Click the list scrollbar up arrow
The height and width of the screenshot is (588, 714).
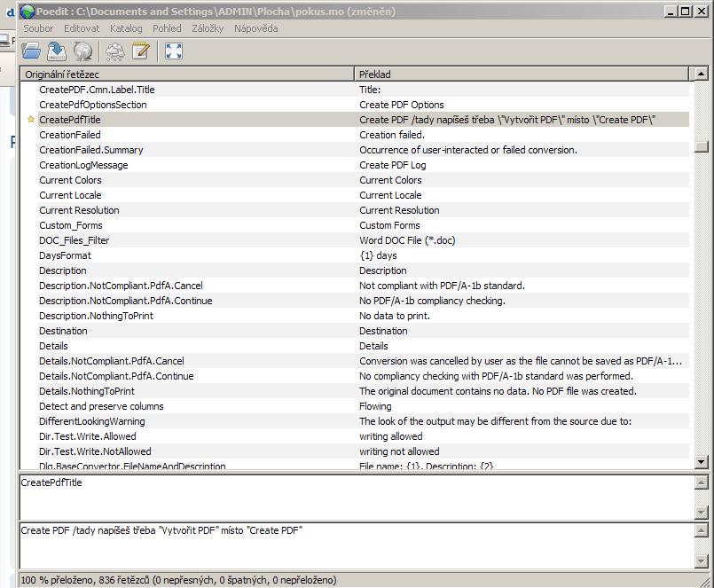point(702,74)
